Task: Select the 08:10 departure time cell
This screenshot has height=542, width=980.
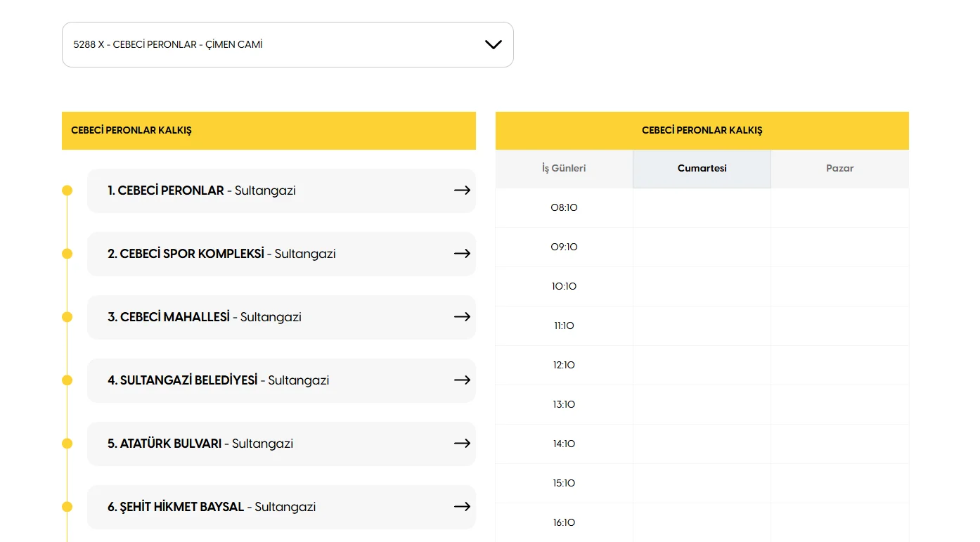Action: [564, 207]
